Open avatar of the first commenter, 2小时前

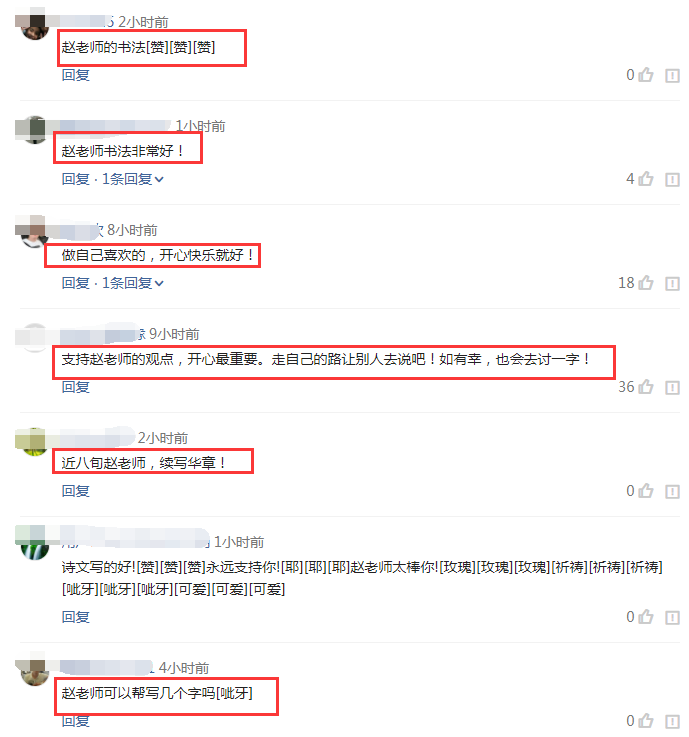point(35,27)
